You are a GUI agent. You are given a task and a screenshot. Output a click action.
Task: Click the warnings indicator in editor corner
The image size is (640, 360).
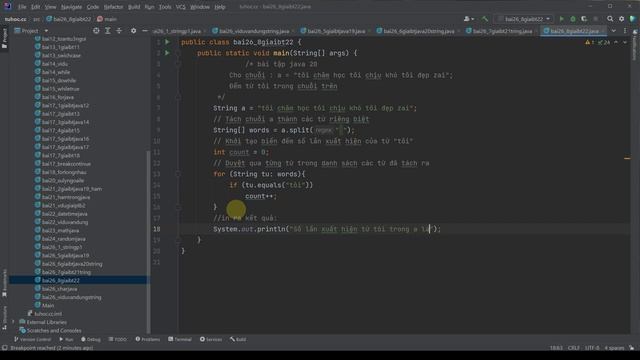[598, 42]
